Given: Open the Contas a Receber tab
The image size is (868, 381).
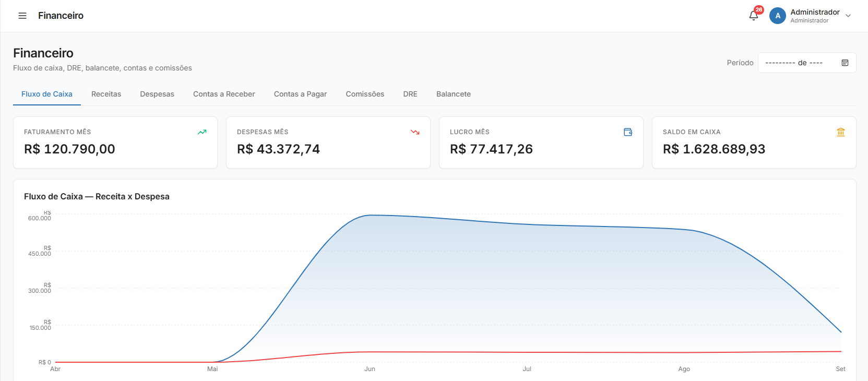Looking at the screenshot, I should pyautogui.click(x=224, y=94).
